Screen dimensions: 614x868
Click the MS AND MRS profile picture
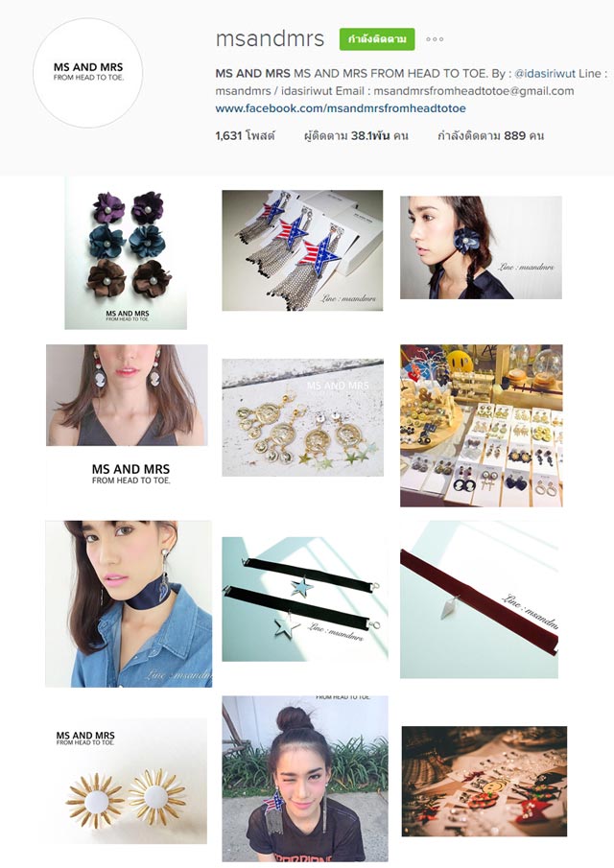pos(87,73)
